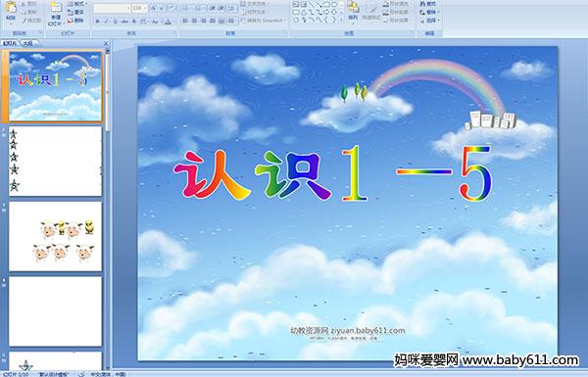Click the Increase Indent icon

coord(221,8)
